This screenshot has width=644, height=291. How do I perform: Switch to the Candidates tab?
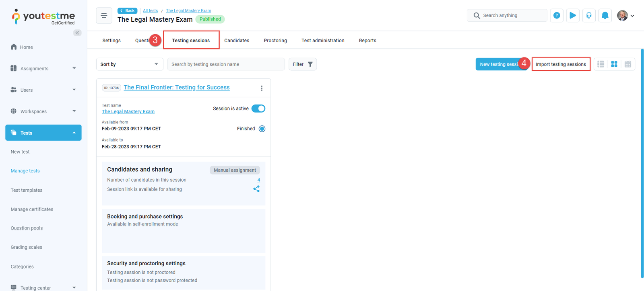[237, 41]
